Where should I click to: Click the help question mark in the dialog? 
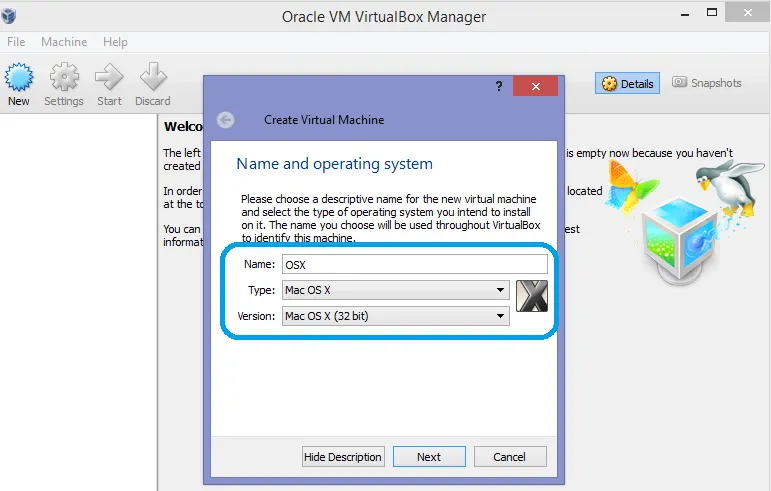click(499, 87)
